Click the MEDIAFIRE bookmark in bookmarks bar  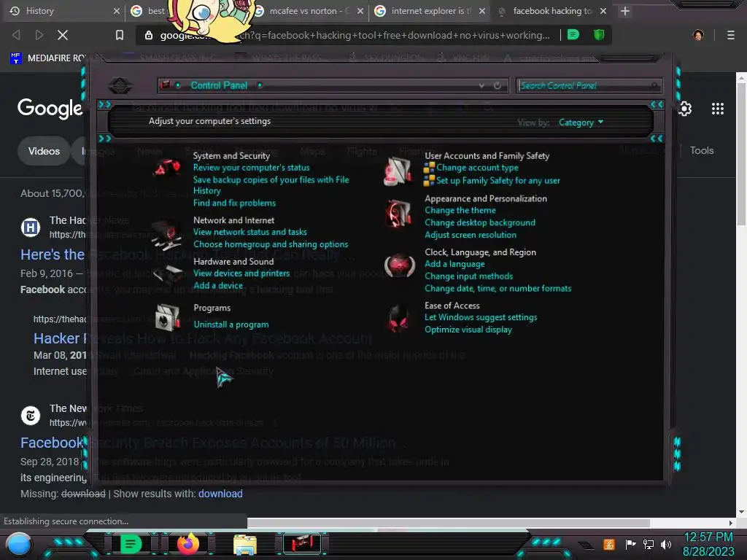click(x=47, y=58)
